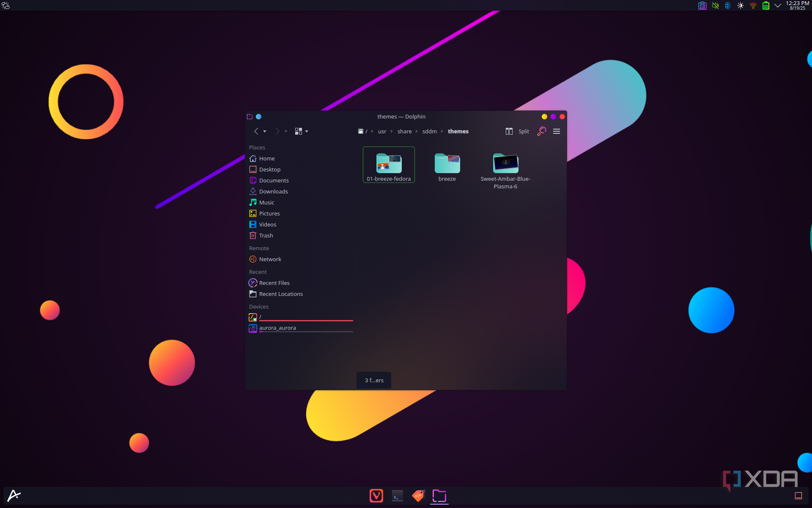The image size is (812, 508).
Task: Go back with the back arrow
Action: pyautogui.click(x=256, y=131)
